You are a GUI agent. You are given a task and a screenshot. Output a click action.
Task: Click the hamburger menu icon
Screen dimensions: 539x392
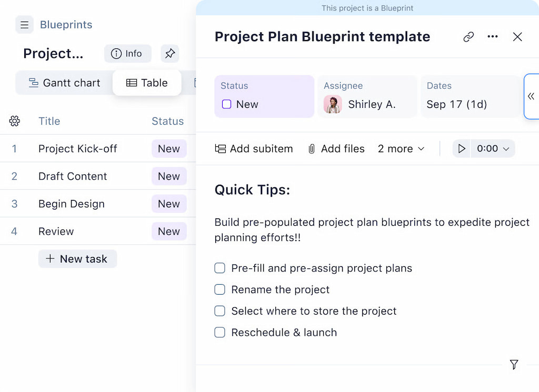24,25
